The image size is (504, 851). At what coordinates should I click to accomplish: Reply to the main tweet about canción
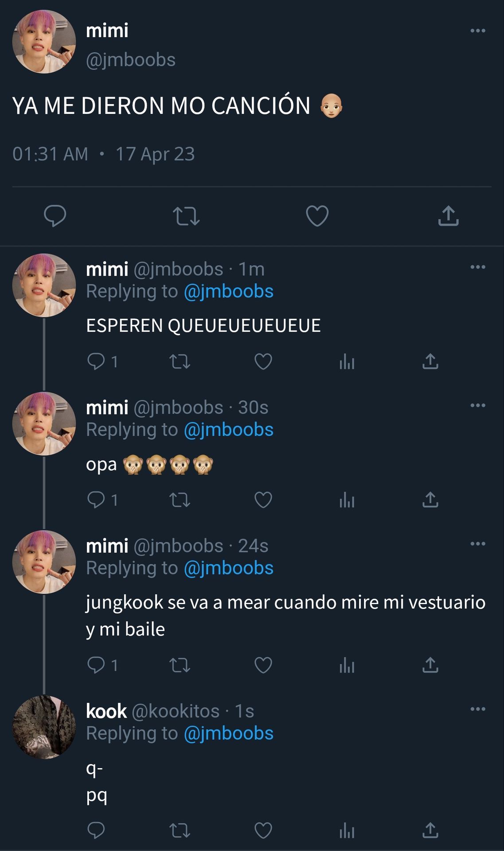click(x=55, y=216)
